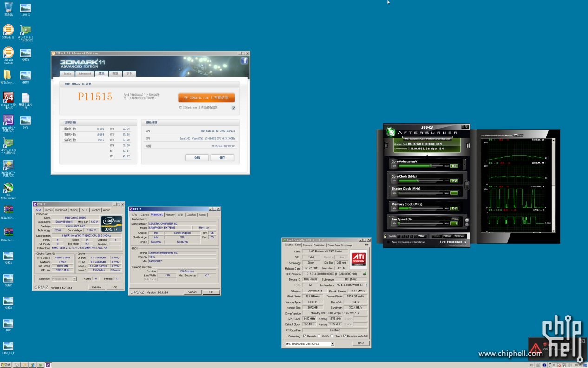Click OK in the Mainboard CPU-Z window
Screen dimensions: 588x368
211,292
